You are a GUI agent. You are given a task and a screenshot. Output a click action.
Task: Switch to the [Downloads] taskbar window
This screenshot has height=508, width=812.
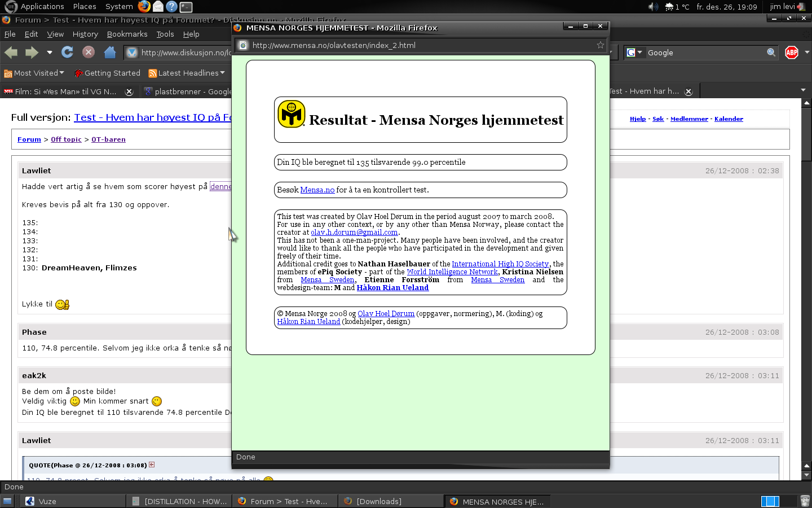391,501
